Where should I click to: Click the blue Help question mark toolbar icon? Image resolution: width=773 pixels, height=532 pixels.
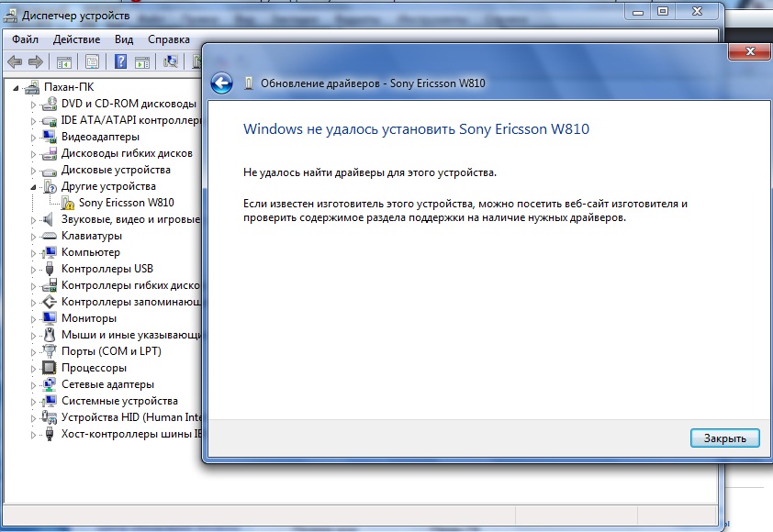pos(120,62)
